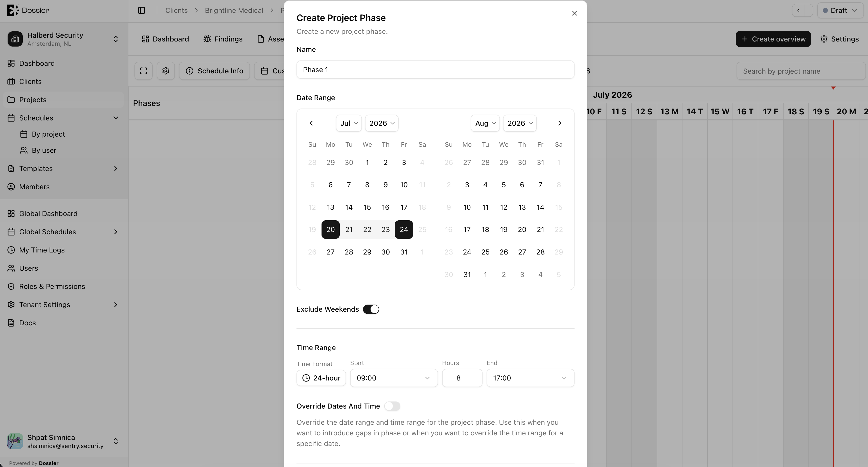
Task: Toggle the sidebar panel icon
Action: coord(142,10)
